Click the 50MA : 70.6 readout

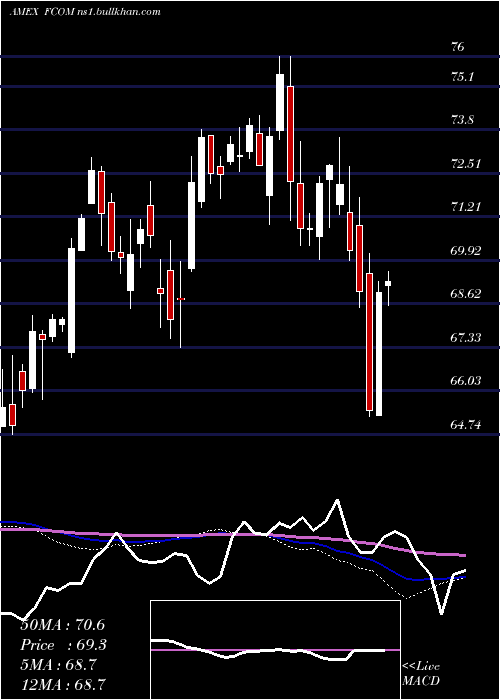point(62,625)
